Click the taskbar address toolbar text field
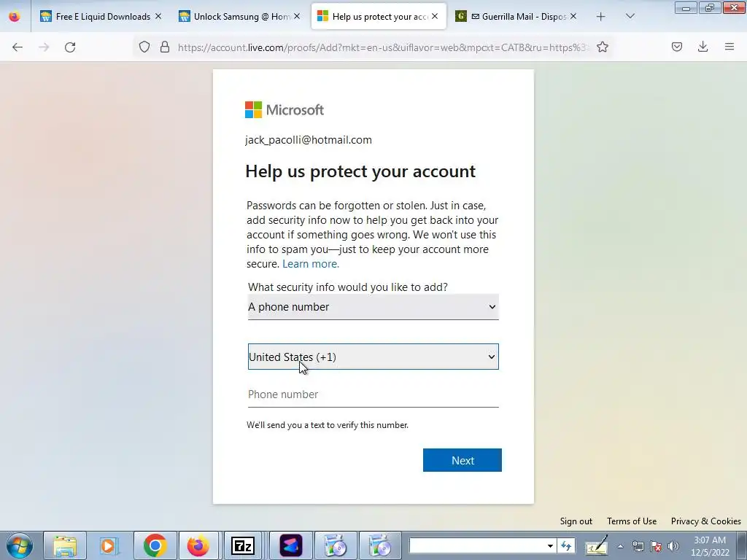Viewport: 747px width, 560px height. [x=477, y=545]
